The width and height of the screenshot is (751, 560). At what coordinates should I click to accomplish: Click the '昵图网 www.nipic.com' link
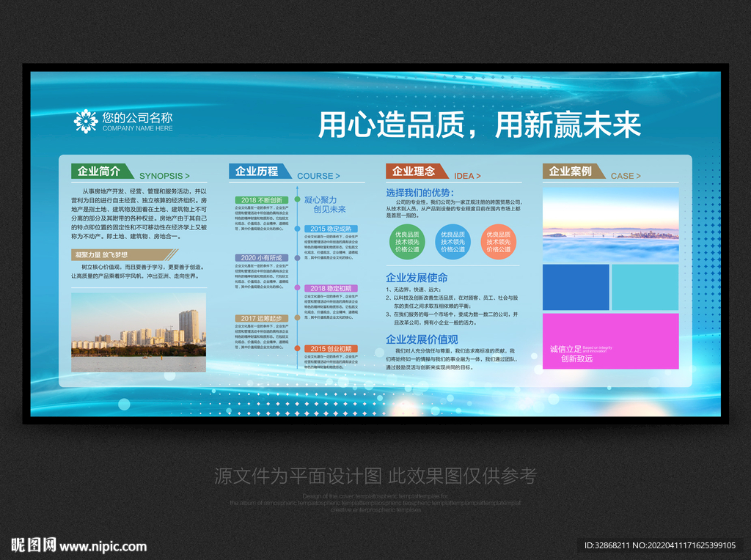(79, 545)
